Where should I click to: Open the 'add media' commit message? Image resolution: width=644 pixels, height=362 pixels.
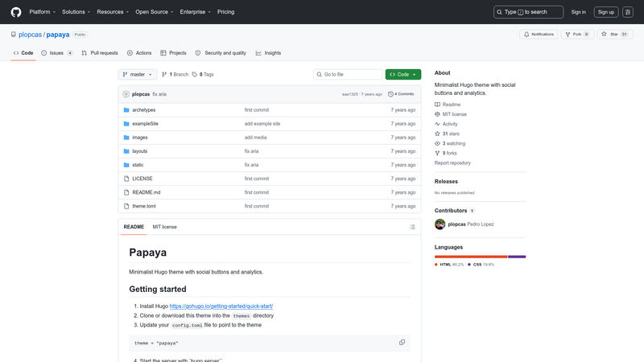point(255,138)
